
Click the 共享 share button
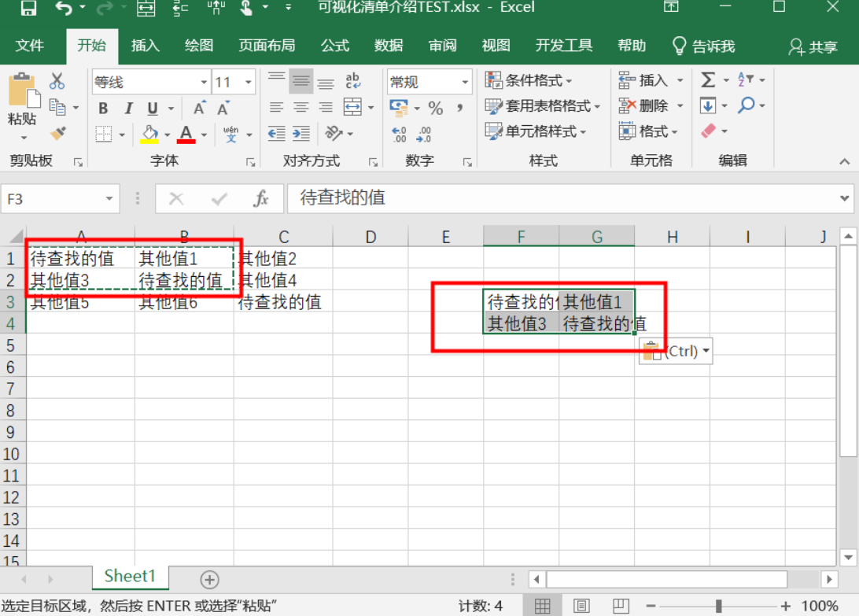813,47
